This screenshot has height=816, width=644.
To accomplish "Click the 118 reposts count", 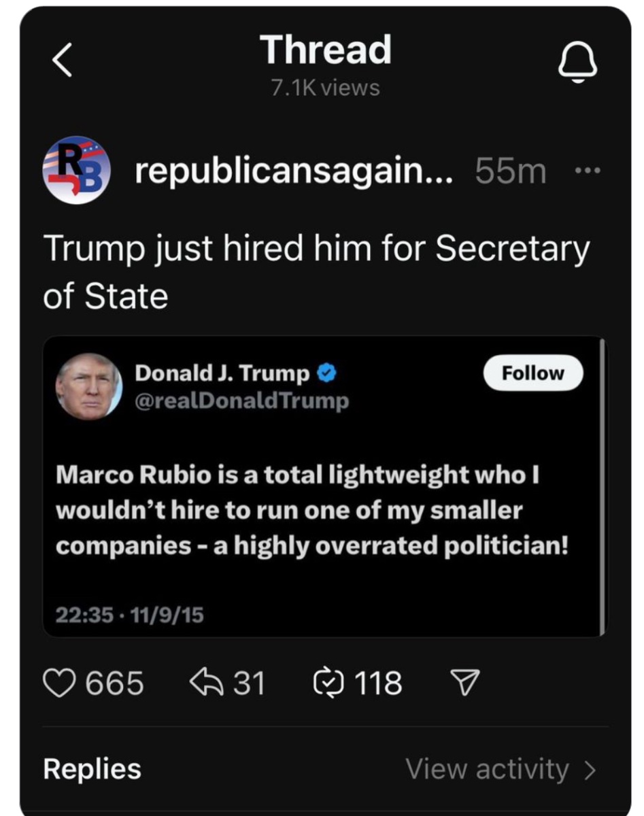I will click(x=378, y=683).
